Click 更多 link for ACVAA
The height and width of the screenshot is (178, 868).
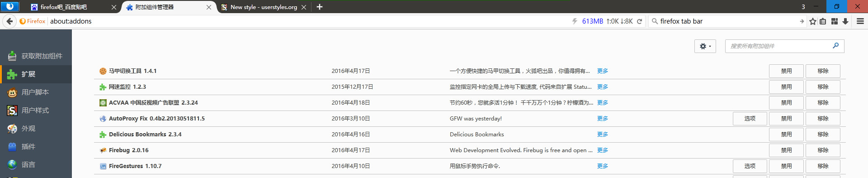coord(603,103)
